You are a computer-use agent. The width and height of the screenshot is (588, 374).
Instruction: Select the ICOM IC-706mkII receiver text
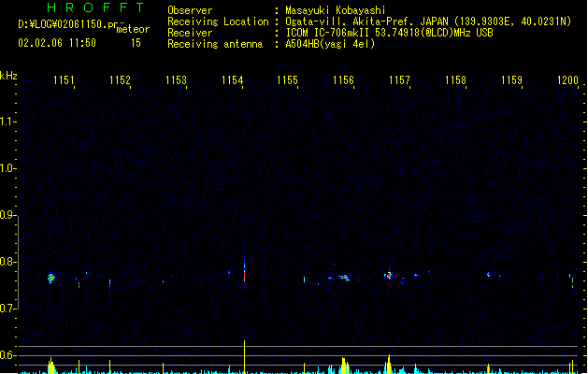(389, 33)
